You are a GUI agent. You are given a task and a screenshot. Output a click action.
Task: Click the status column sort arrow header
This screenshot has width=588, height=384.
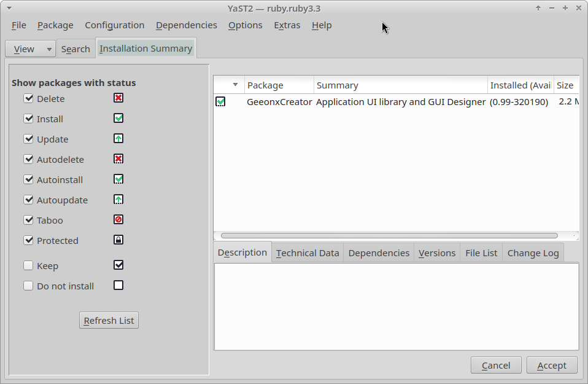tap(235, 85)
